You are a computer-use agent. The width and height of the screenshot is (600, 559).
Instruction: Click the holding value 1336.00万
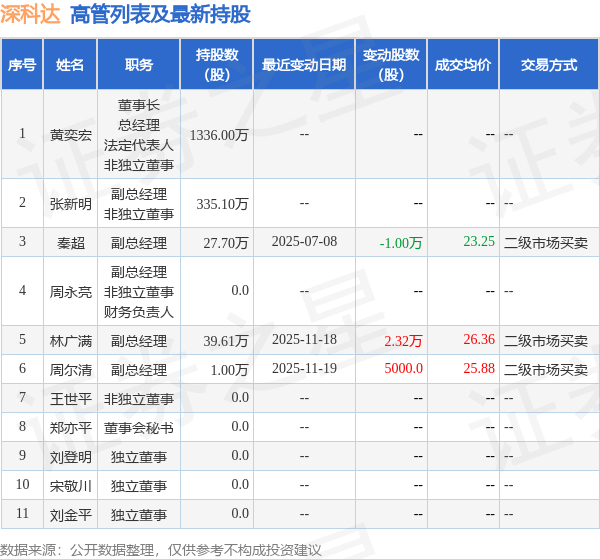(x=219, y=135)
